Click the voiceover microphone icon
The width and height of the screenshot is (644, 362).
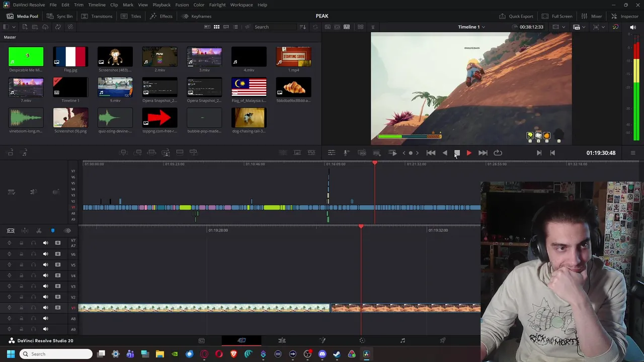pyautogui.click(x=346, y=153)
